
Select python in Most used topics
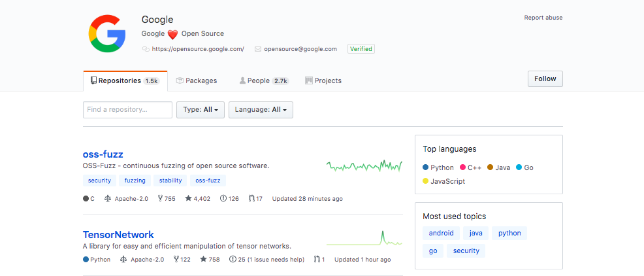point(509,233)
